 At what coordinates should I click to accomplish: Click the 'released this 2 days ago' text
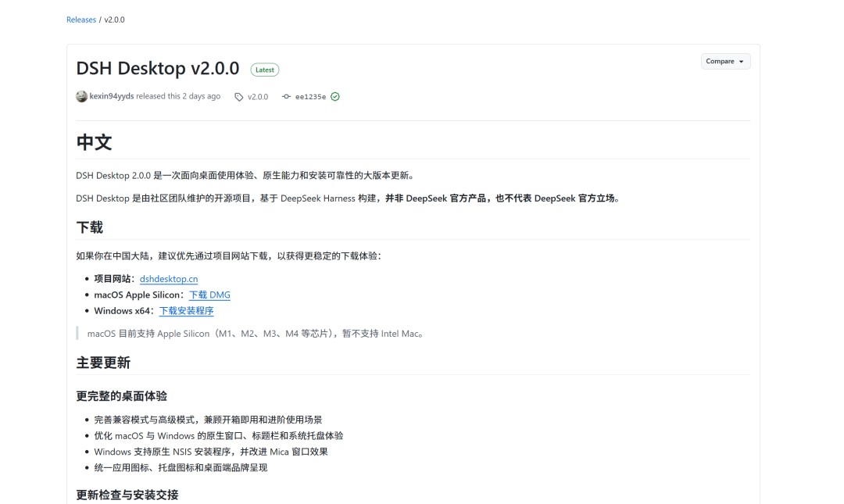pos(178,96)
